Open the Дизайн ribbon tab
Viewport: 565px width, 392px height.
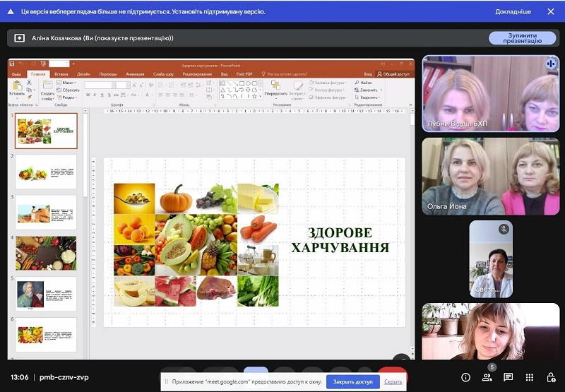pyautogui.click(x=83, y=73)
